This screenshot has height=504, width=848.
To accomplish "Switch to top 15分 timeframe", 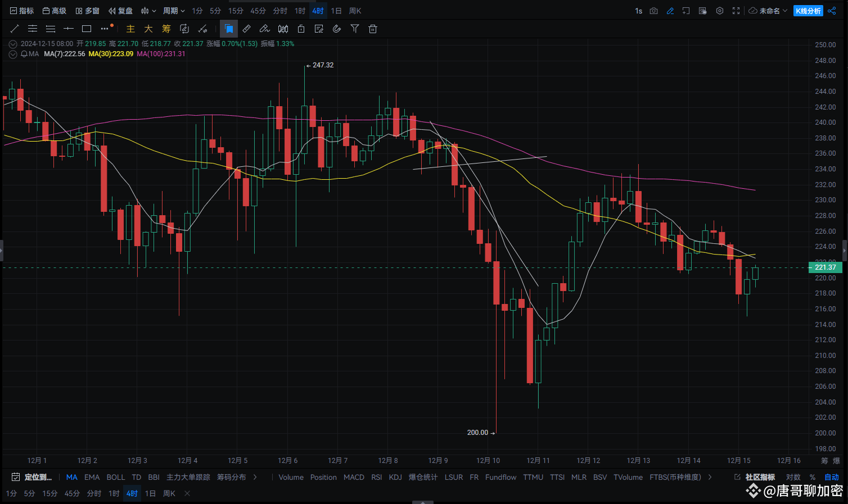I will tap(236, 11).
